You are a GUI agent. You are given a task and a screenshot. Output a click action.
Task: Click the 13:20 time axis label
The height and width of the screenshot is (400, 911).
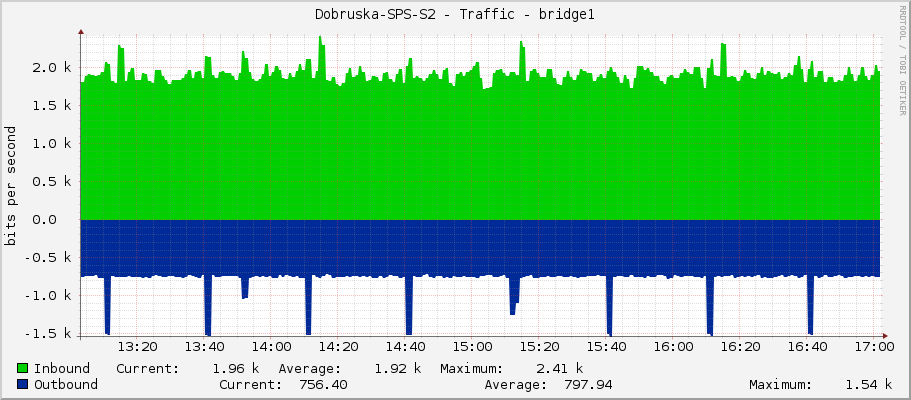click(x=137, y=347)
